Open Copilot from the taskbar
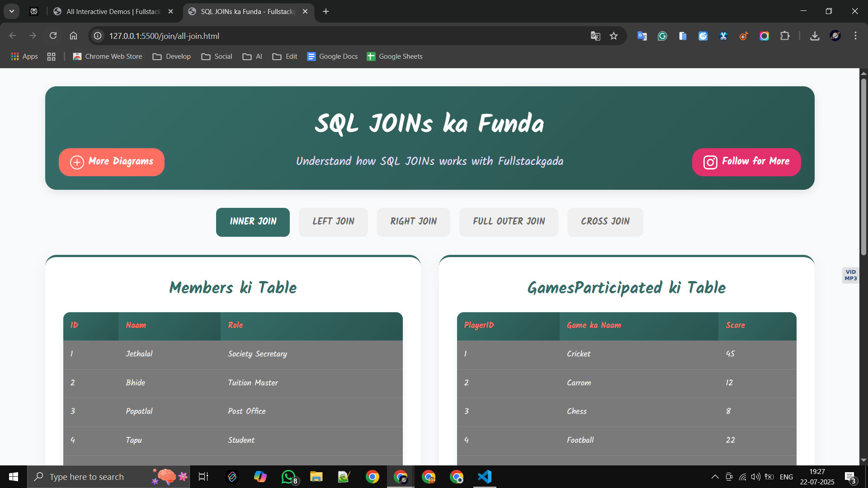 (260, 477)
